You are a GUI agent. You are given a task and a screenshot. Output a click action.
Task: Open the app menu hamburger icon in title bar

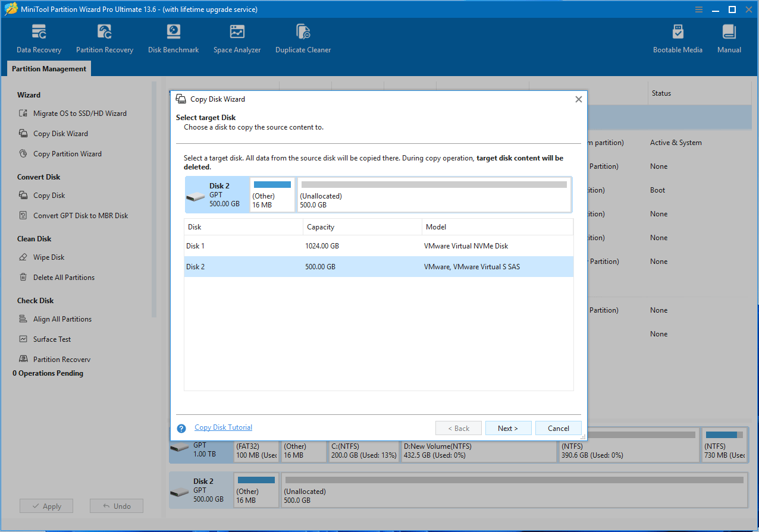tap(700, 10)
